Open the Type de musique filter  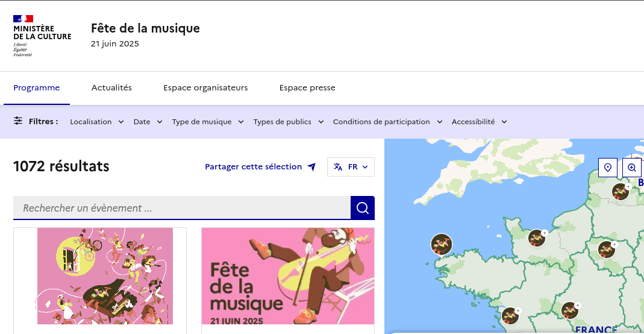tap(208, 122)
